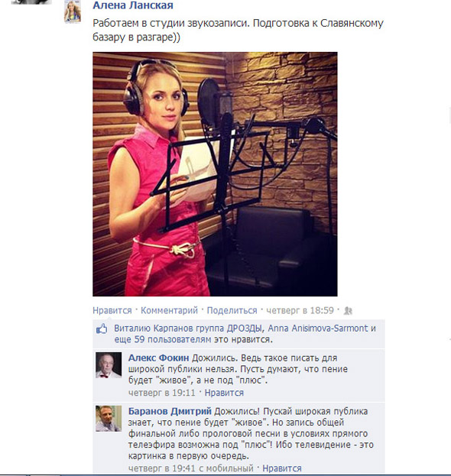Open Баранов Дмитрий commenter name link
Screen dimensions: 451x476
coord(170,411)
